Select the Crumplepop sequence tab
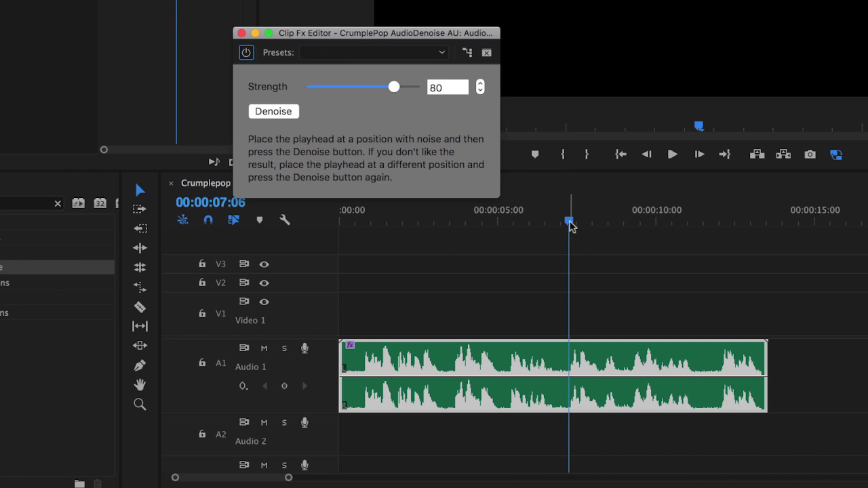Screen dimensions: 868x488 (x=205, y=183)
